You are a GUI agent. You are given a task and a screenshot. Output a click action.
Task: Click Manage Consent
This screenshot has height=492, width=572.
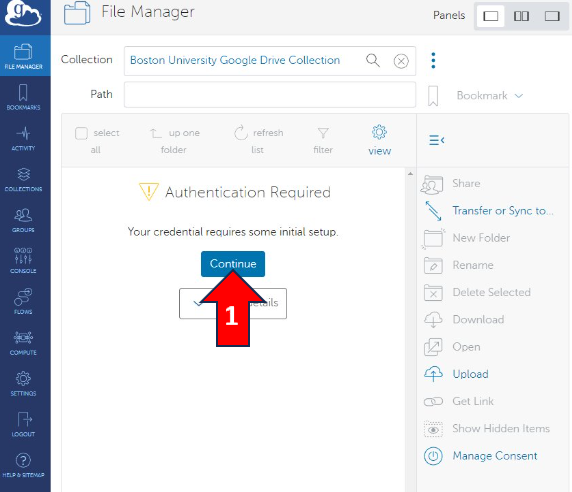[481, 456]
